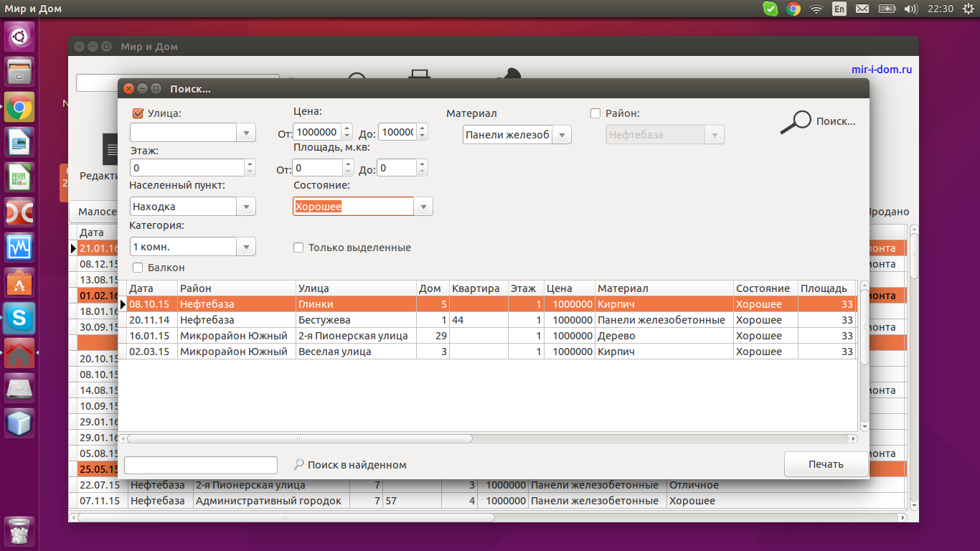Screen dimensions: 980x551
Task: Sort results by the Материал column header
Action: pyautogui.click(x=664, y=288)
